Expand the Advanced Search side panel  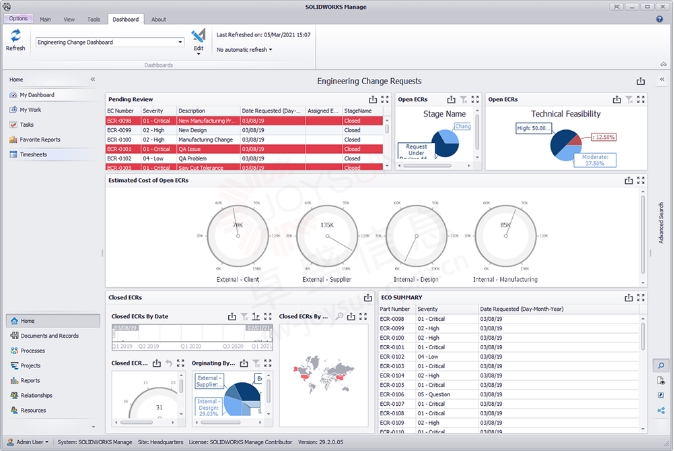click(662, 79)
